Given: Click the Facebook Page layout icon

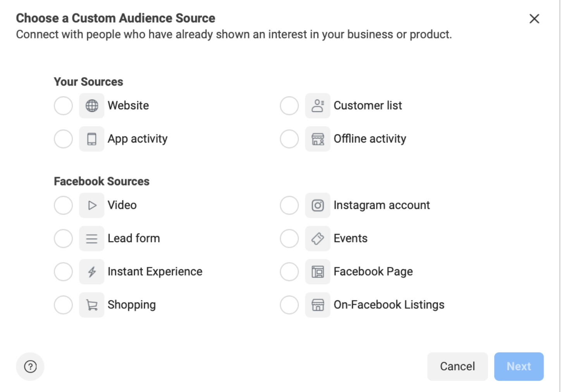Looking at the screenshot, I should pos(318,272).
